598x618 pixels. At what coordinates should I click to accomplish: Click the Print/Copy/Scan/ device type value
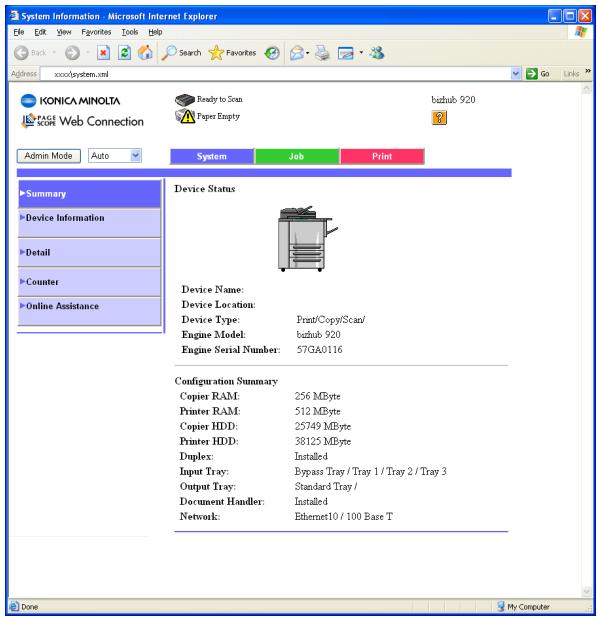tap(331, 320)
